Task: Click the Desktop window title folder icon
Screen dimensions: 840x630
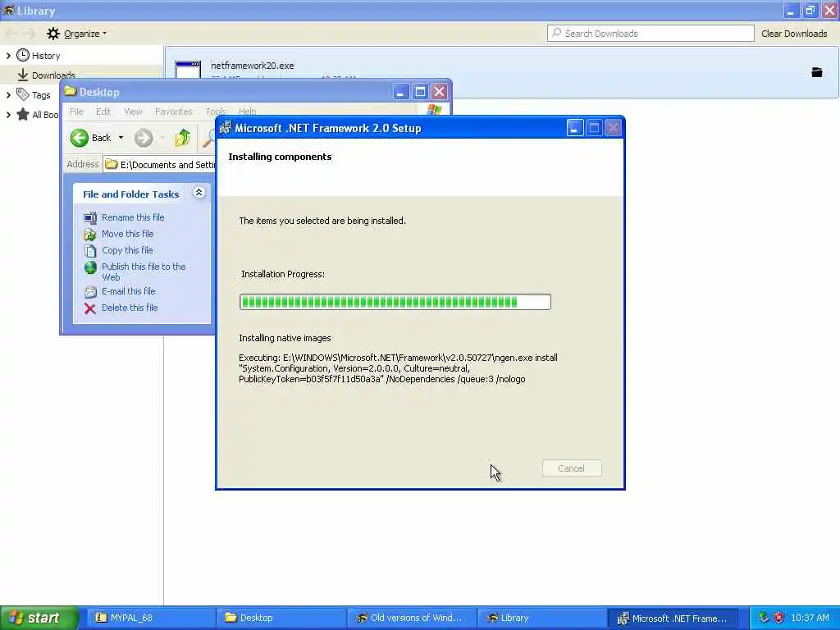Action: (71, 91)
